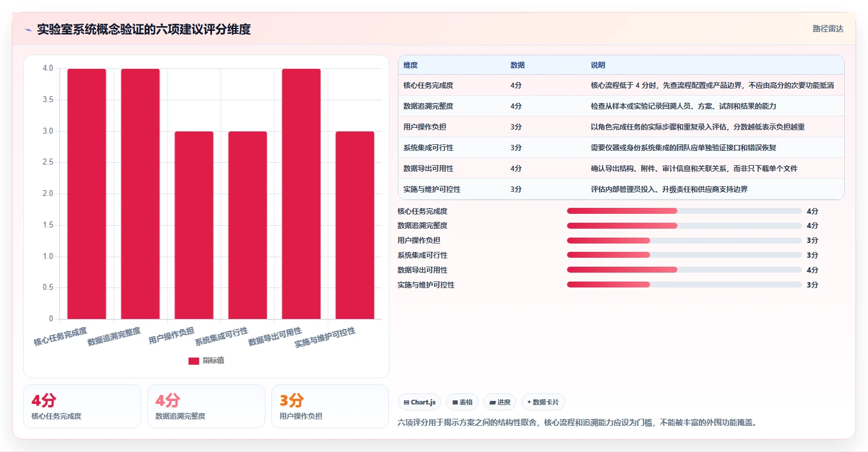Open the 3分 用户操作负担 data card

[330, 406]
